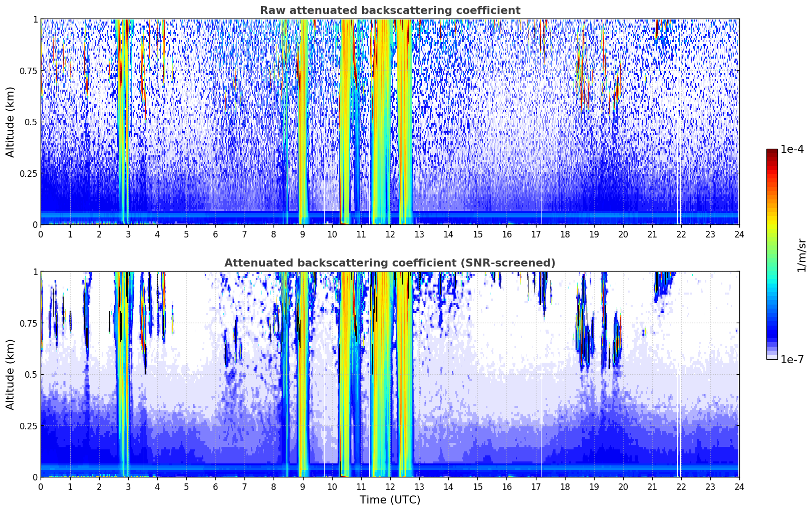The width and height of the screenshot is (812, 511).
Task: Click hour 21 tick on the raw plot
Action: 652,234
